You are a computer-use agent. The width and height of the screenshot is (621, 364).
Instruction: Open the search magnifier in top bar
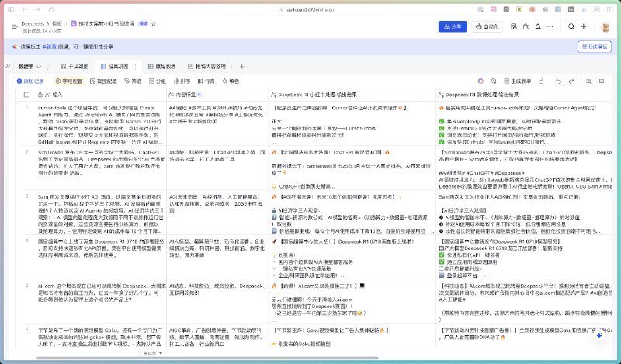pyautogui.click(x=571, y=26)
